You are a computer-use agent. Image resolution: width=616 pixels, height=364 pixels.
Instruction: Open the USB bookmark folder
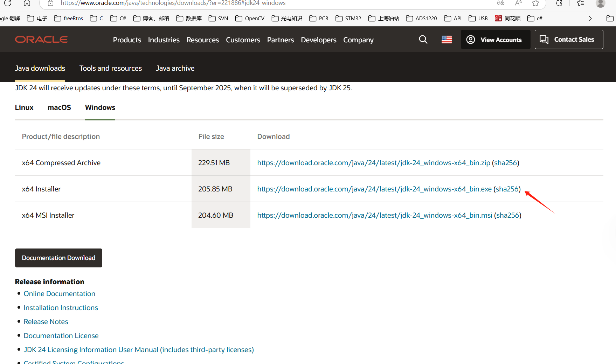click(478, 18)
